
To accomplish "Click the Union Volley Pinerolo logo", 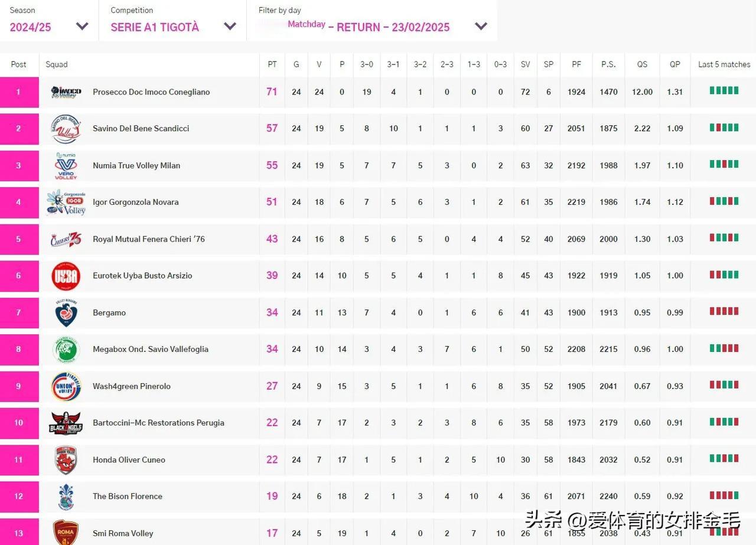I will point(66,386).
